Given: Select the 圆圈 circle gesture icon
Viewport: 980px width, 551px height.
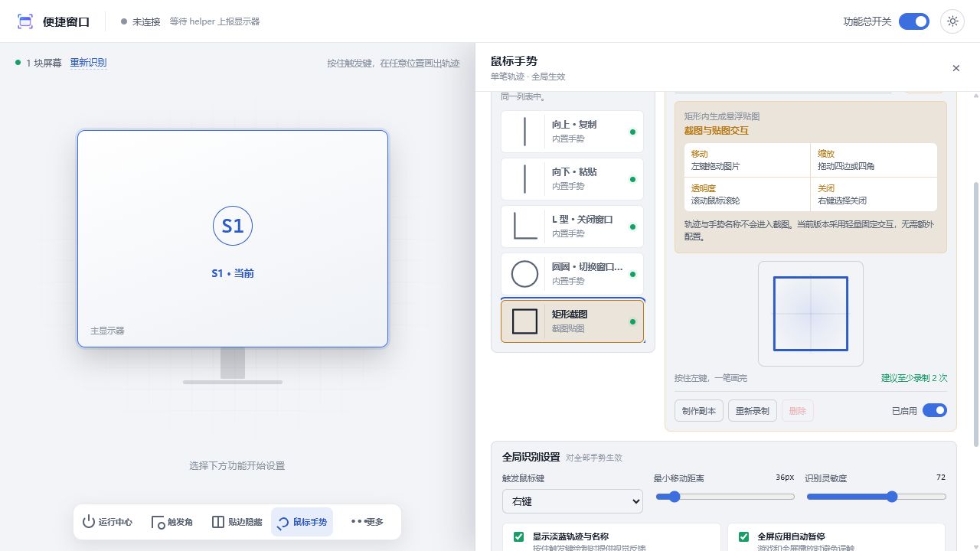Looking at the screenshot, I should (524, 274).
